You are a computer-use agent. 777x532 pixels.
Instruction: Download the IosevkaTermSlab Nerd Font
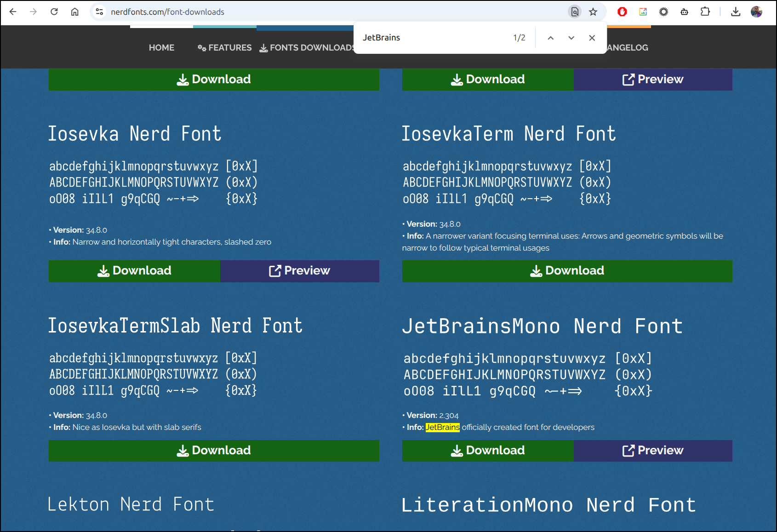(x=214, y=451)
